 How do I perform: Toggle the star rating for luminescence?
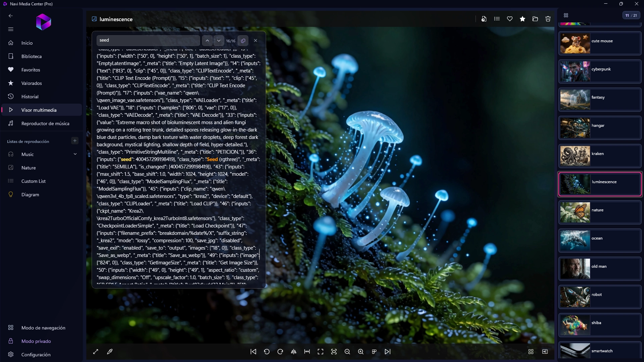pos(523,19)
